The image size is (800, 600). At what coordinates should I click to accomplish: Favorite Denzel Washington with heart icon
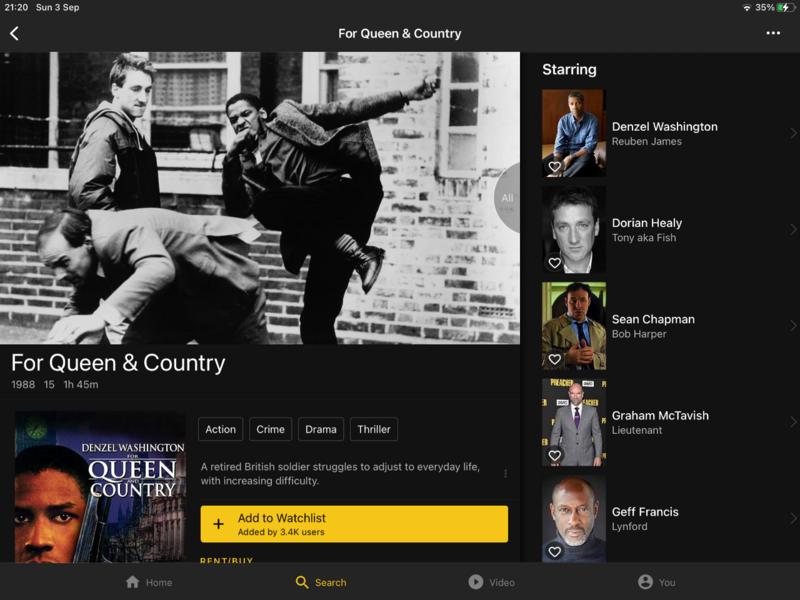click(x=555, y=166)
